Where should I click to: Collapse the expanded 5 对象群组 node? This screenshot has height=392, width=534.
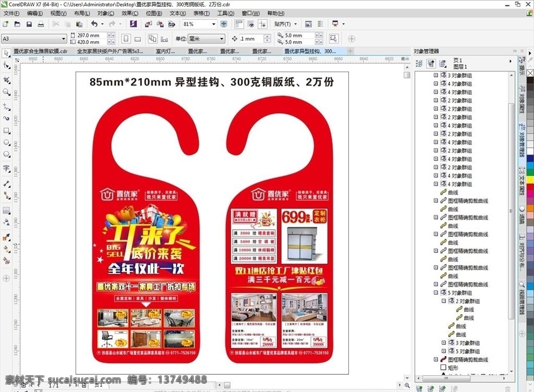pyautogui.click(x=435, y=292)
